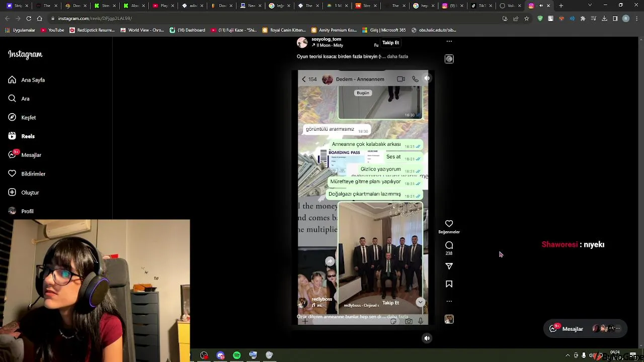This screenshot has width=644, height=362.
Task: Go to Reels in sidebar
Action: (21, 136)
